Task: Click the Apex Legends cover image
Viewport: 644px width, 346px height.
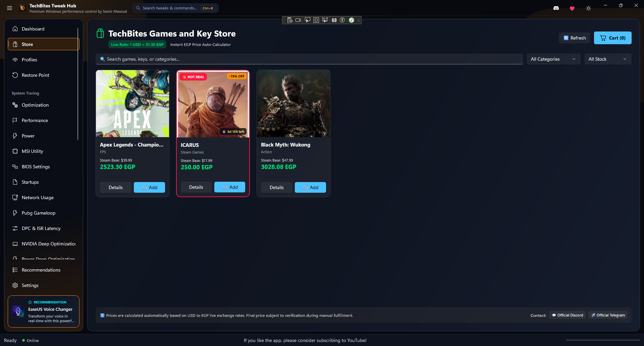Action: [132, 104]
